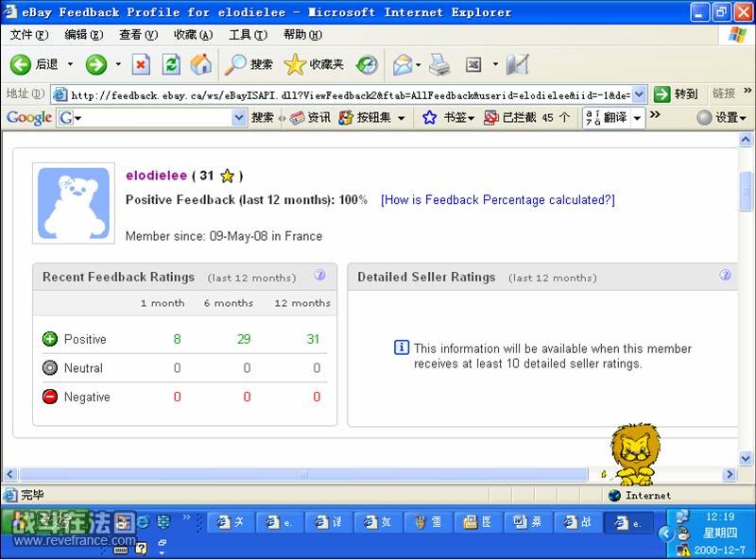756x559 pixels.
Task: Open How is Feedback Percentage calculated link
Action: [497, 200]
